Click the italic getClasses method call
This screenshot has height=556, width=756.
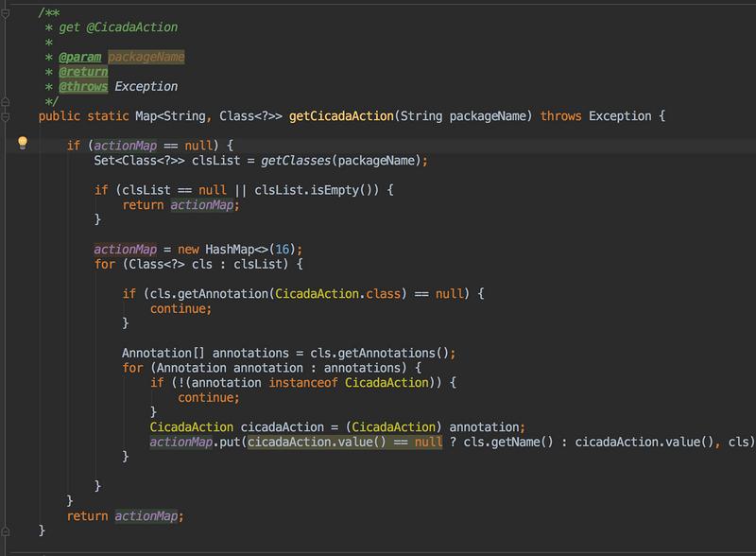pyautogui.click(x=296, y=161)
